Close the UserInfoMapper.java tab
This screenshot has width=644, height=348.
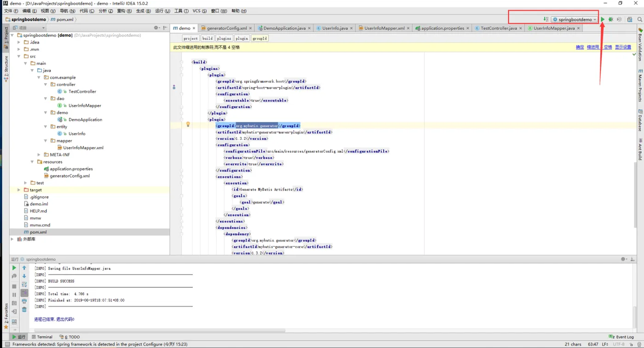tap(579, 28)
